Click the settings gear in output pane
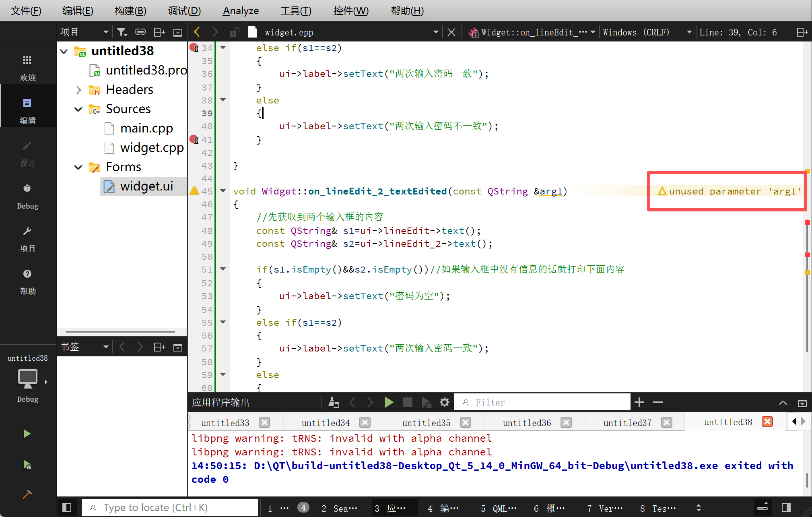Screen dimensions: 812x517 point(444,402)
